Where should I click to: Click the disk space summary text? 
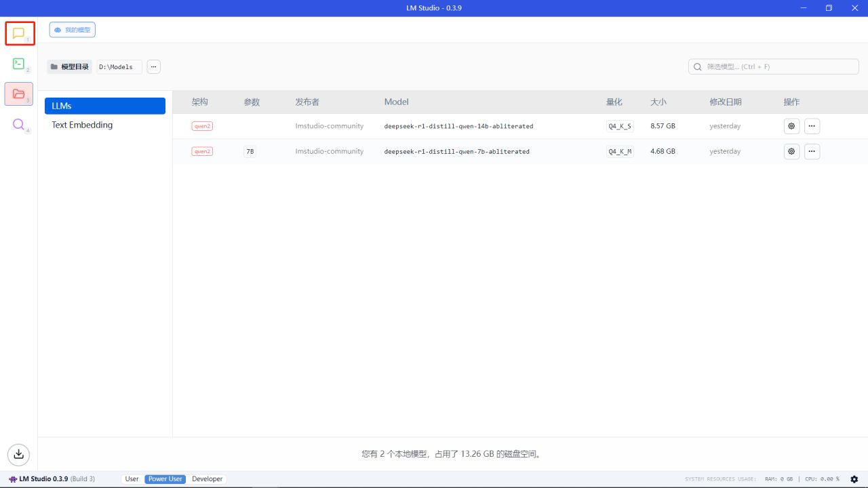pyautogui.click(x=452, y=454)
